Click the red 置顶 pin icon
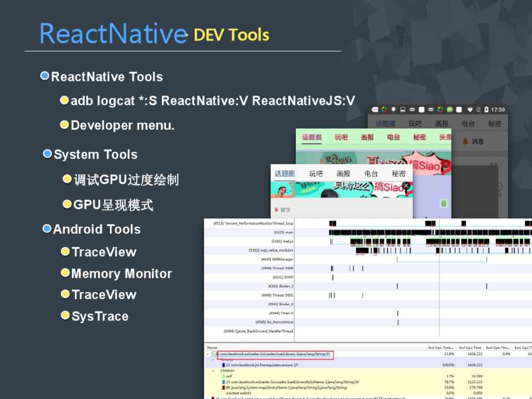The width and height of the screenshot is (532, 399). 276,210
